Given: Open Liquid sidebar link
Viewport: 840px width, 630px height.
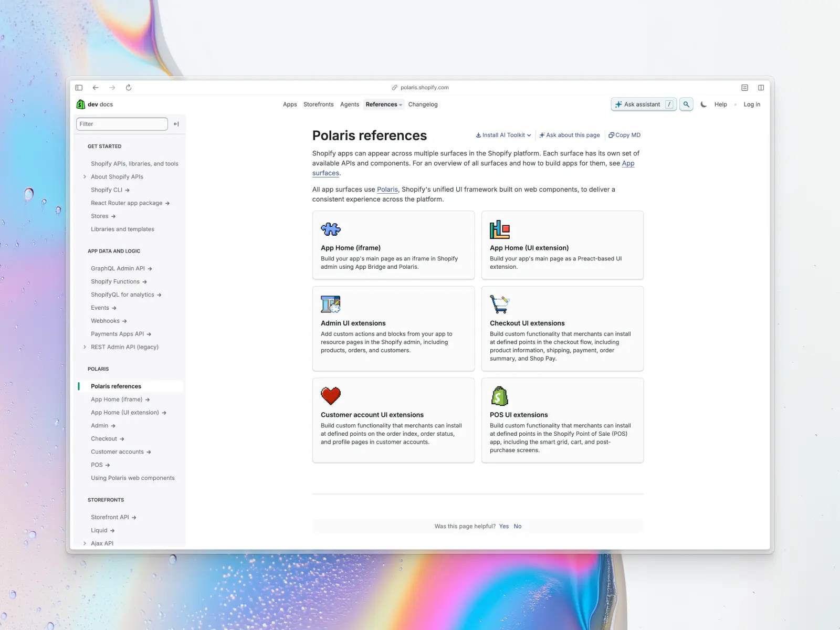Looking at the screenshot, I should [x=102, y=531].
